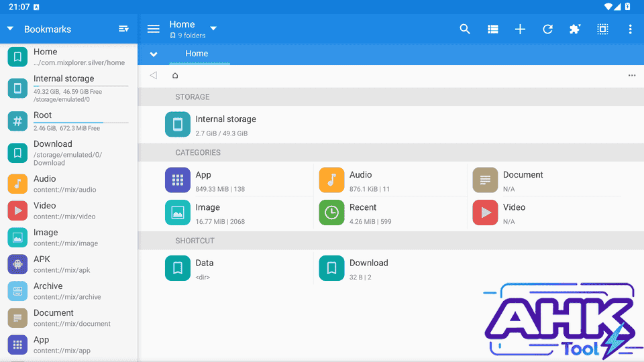Screen dimensions: 644x362
Task: Tap the select-all icon
Action: (602, 29)
